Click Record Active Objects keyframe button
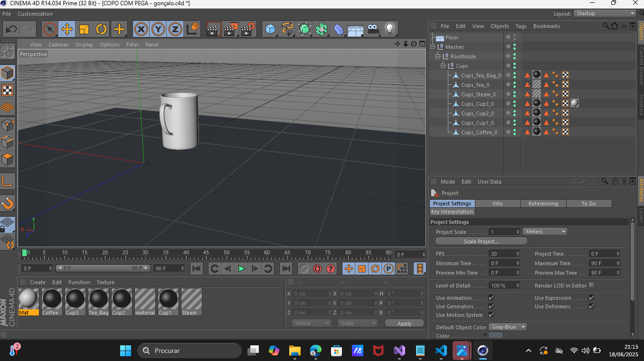Image resolution: width=644 pixels, height=361 pixels. 304,268
